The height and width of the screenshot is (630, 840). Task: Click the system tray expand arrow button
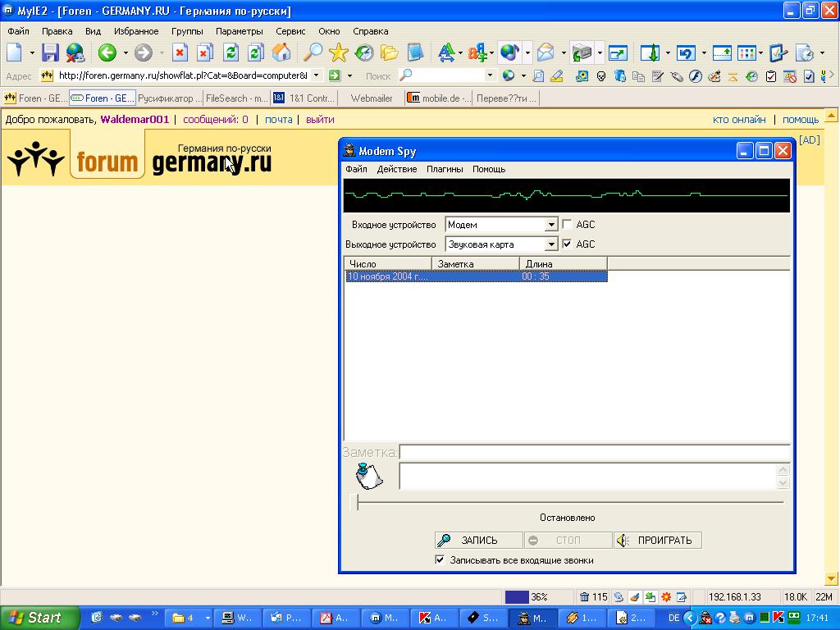tap(691, 618)
